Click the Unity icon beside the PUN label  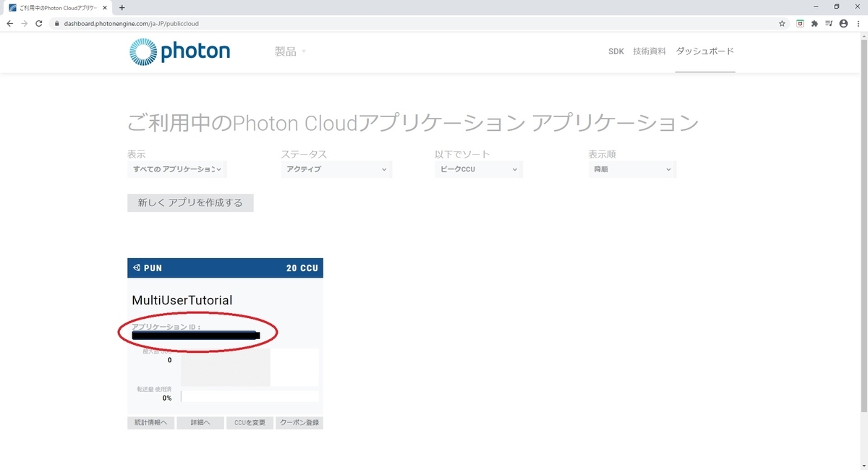137,268
